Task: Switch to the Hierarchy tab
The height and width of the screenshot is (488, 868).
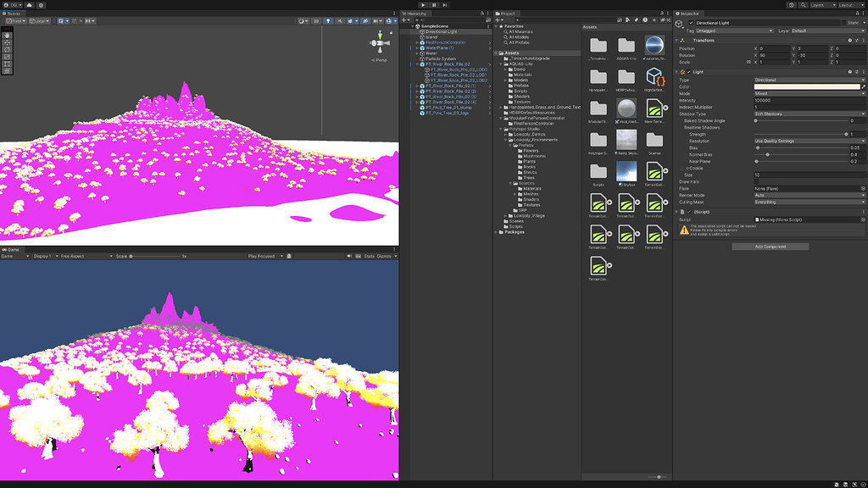Action: point(415,14)
